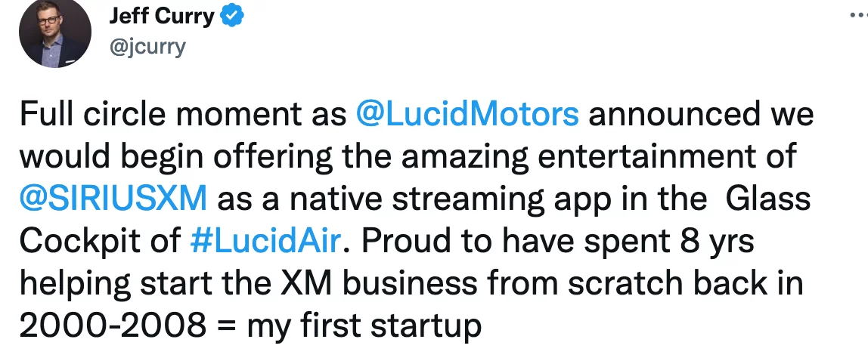
Task: Click the phrase "my first startup"
Action: coord(364,326)
